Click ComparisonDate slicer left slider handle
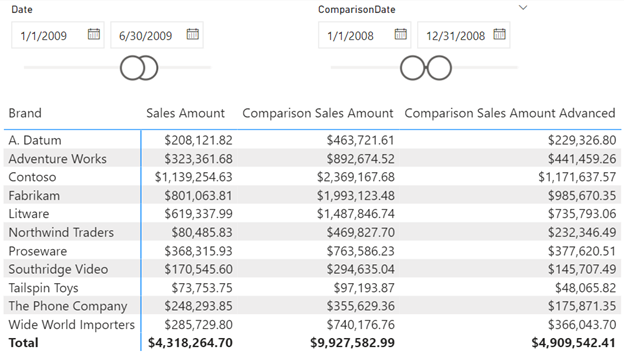 click(412, 68)
